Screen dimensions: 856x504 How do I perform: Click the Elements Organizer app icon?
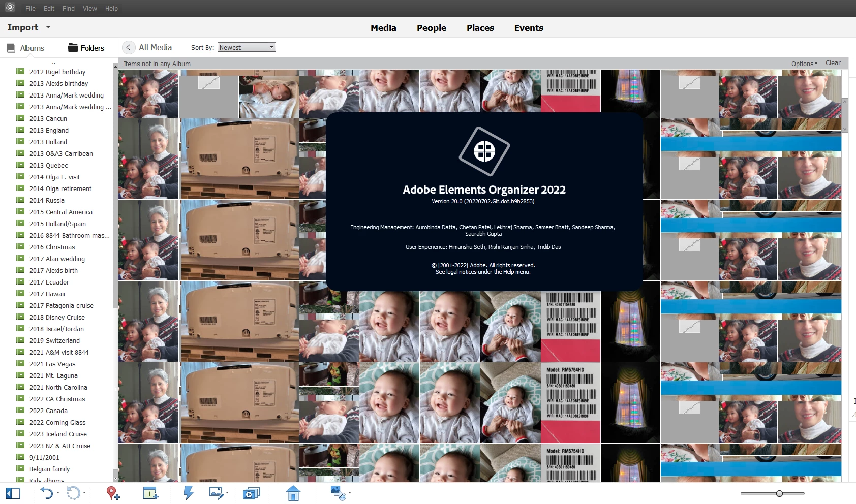click(10, 8)
